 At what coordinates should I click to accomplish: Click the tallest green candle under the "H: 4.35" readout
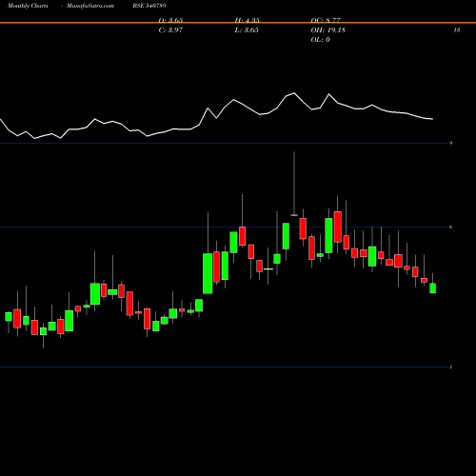[x=233, y=242]
